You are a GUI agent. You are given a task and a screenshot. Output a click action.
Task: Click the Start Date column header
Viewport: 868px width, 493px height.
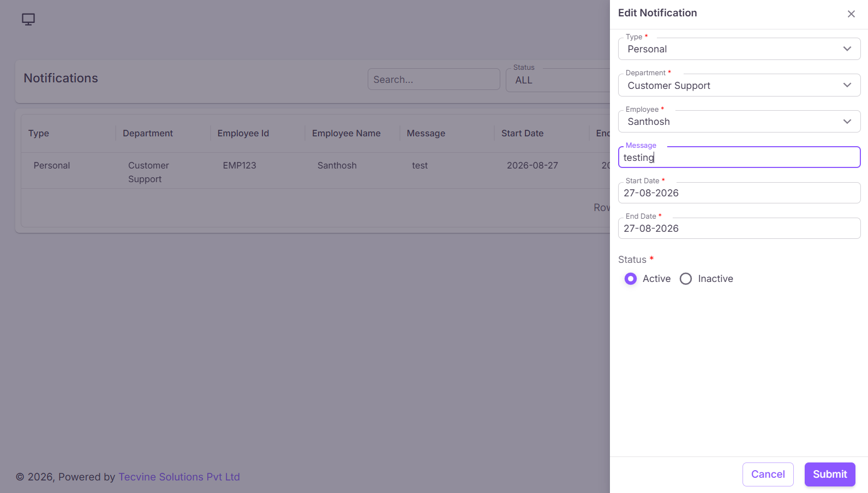(522, 134)
